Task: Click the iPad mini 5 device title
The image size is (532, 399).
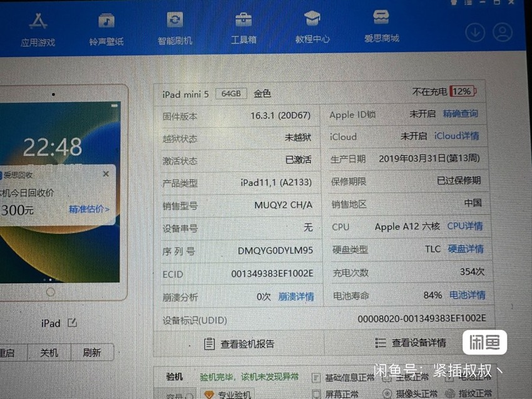Action: (x=185, y=94)
